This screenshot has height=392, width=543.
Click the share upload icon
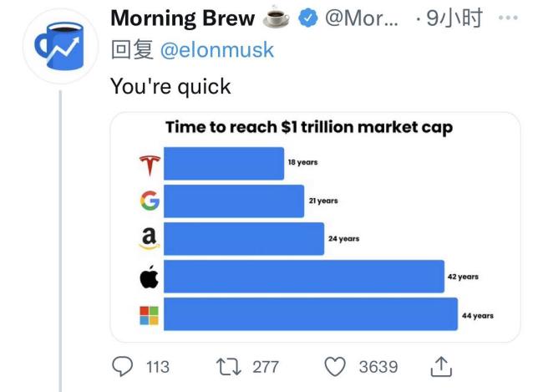click(441, 366)
